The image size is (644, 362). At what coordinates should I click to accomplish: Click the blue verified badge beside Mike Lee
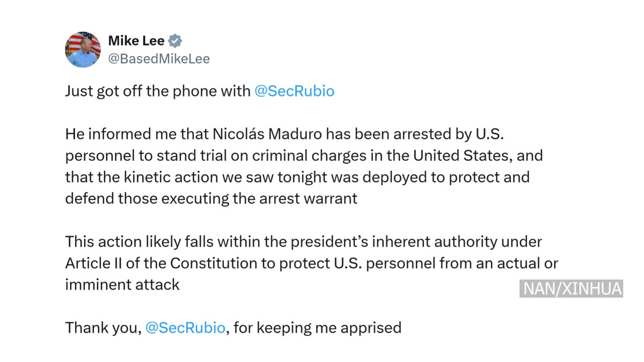coord(175,41)
